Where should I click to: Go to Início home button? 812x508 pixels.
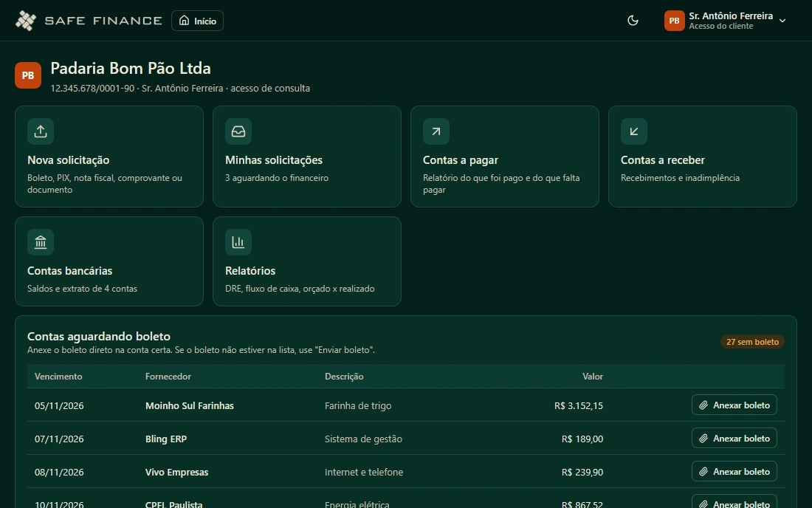point(197,21)
